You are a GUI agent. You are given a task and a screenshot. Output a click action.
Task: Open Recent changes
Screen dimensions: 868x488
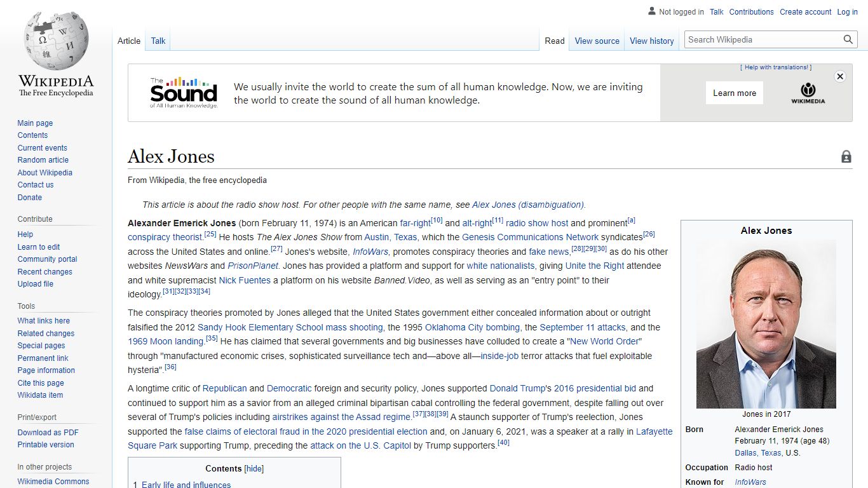[x=44, y=272]
